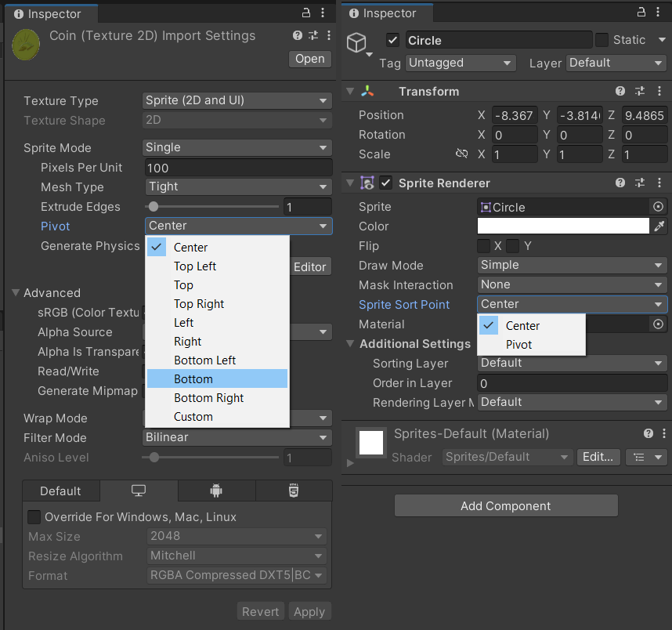Open Sprite Renderer more options menu
This screenshot has width=672, height=630.
pos(659,183)
